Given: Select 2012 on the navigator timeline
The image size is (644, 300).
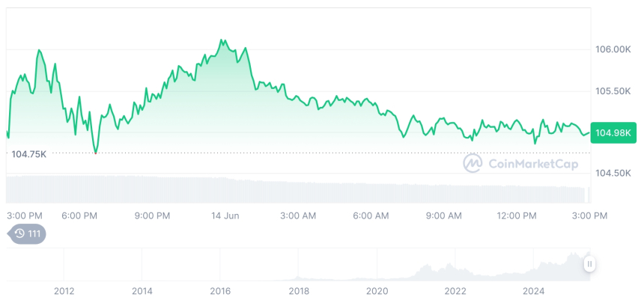Looking at the screenshot, I should tap(64, 290).
